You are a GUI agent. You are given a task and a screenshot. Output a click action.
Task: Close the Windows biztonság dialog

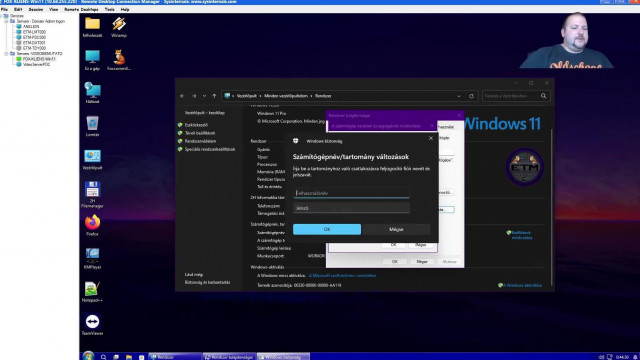click(x=431, y=139)
